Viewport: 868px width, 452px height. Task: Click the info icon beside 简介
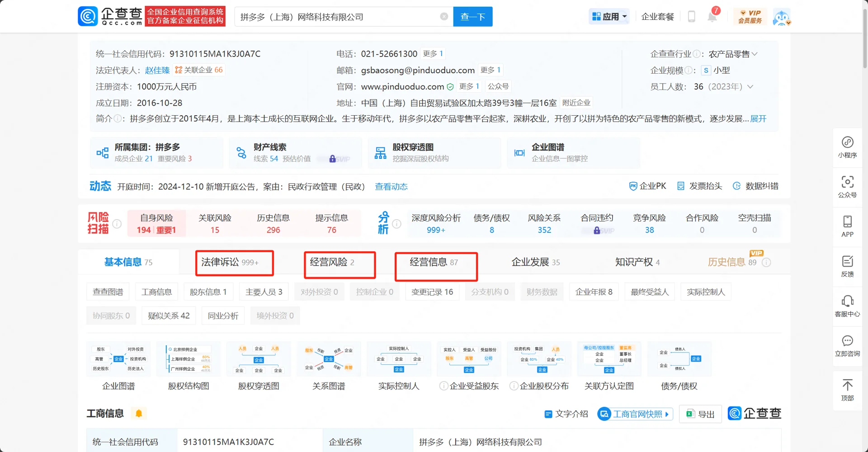coord(118,119)
